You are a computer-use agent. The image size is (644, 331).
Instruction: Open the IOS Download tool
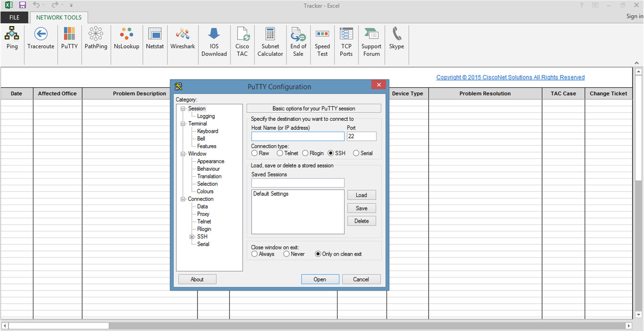(x=214, y=42)
